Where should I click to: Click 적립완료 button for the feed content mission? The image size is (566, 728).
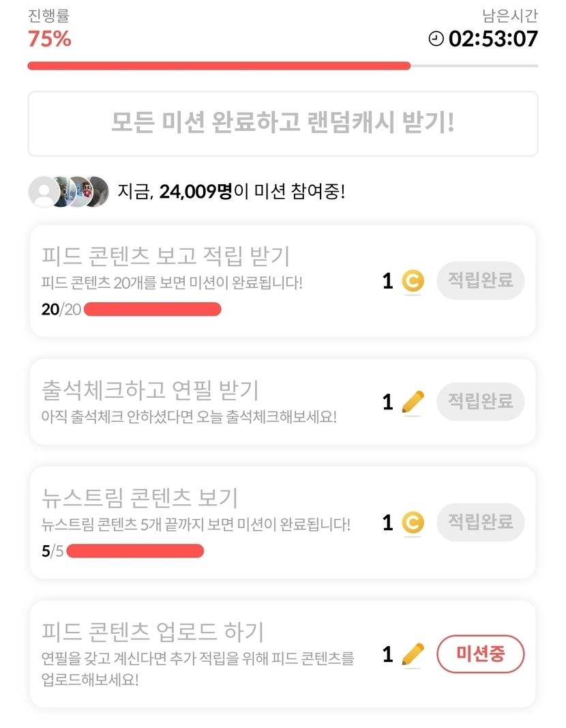(x=480, y=280)
